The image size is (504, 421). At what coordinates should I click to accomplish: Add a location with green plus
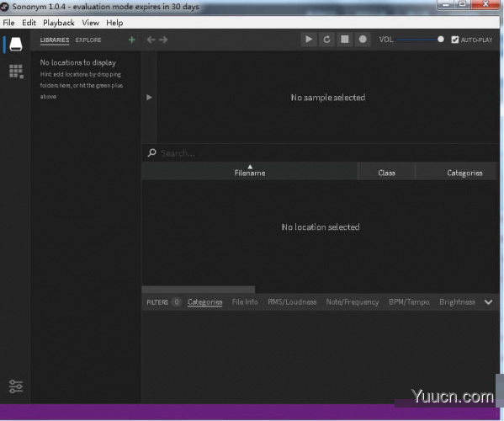[132, 40]
